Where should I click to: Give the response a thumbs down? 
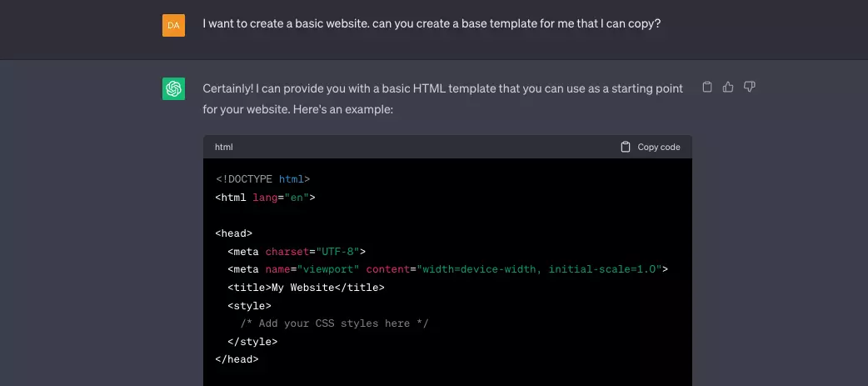(x=750, y=87)
